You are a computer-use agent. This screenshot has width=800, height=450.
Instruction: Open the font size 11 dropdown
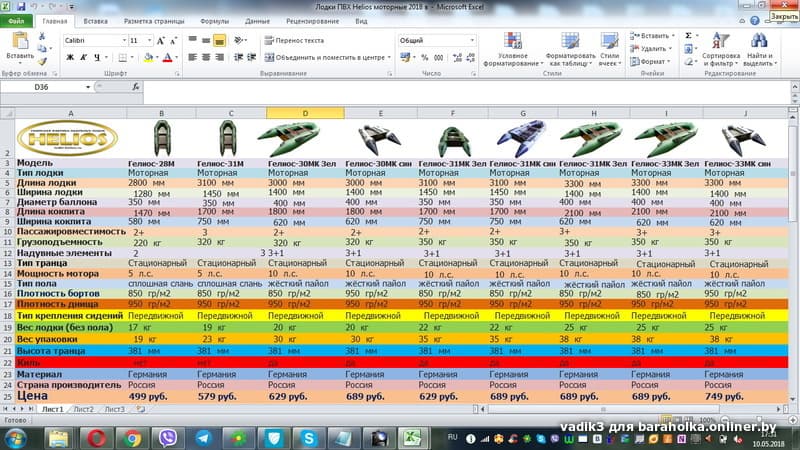pyautogui.click(x=149, y=40)
